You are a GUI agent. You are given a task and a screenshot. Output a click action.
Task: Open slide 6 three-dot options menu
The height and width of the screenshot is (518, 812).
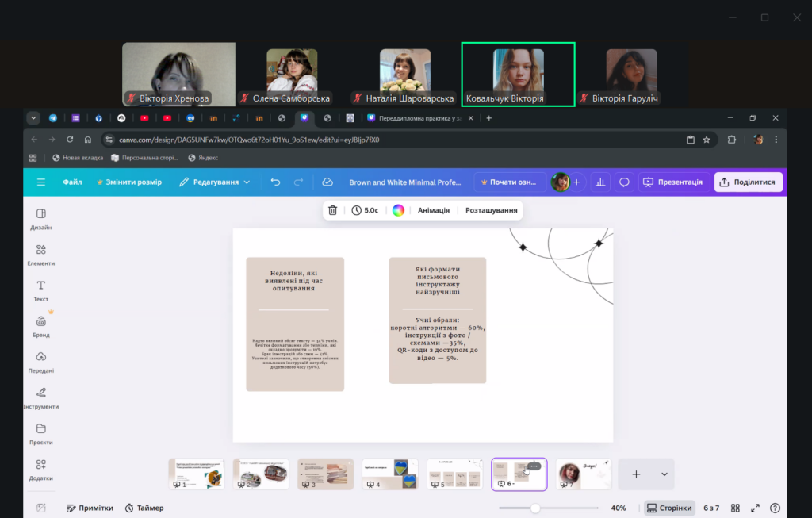[x=534, y=466]
